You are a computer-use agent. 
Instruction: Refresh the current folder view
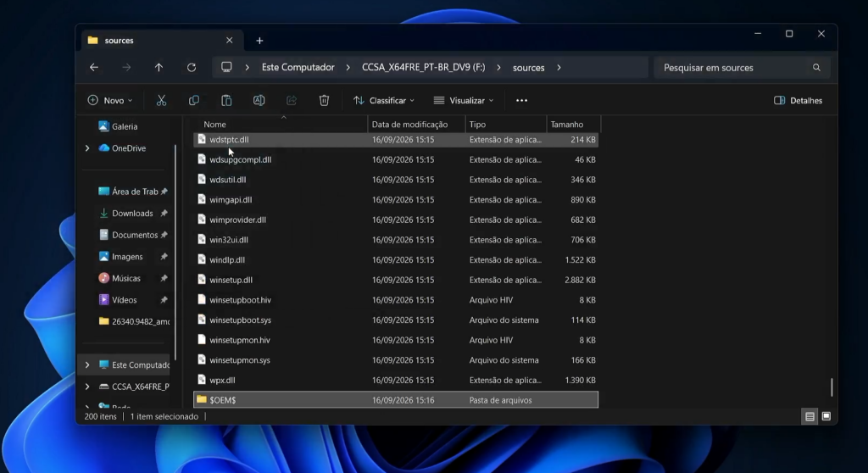pos(192,68)
